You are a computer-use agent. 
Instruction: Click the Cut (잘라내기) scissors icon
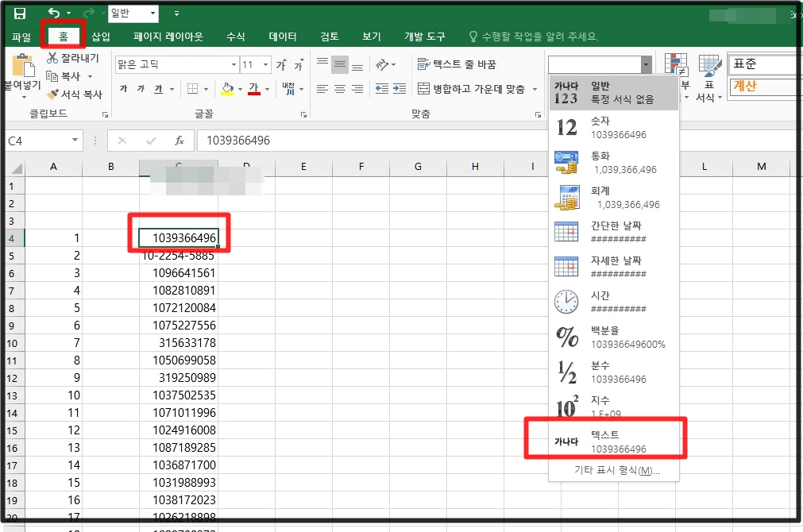point(52,58)
